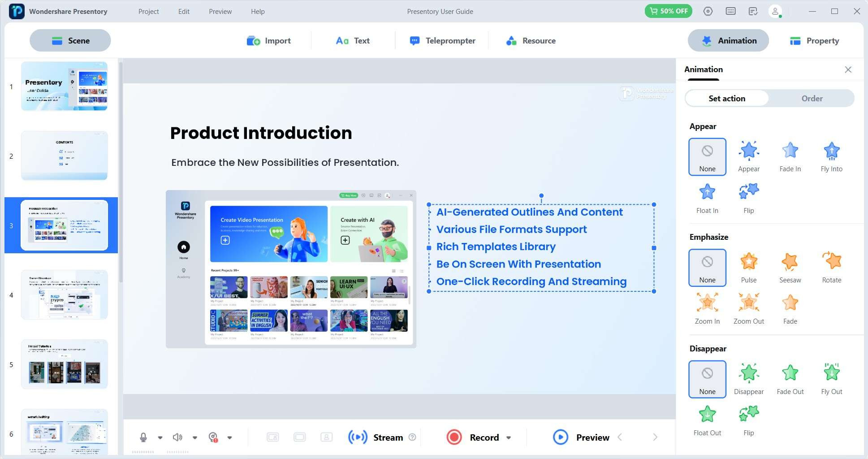This screenshot has width=868, height=459.
Task: Choose the Fly Out disappear effect
Action: tap(831, 379)
